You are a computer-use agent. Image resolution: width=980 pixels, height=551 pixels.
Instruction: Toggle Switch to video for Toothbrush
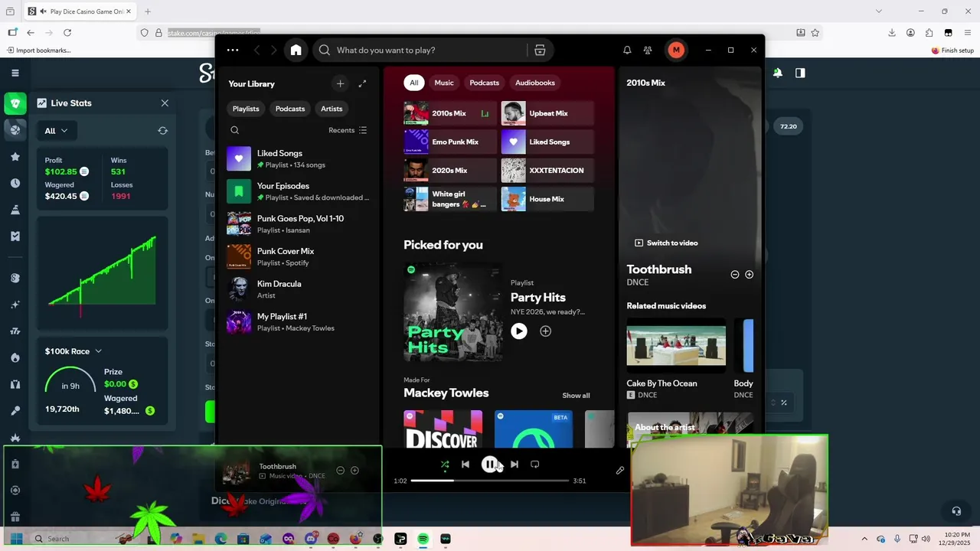click(x=666, y=243)
